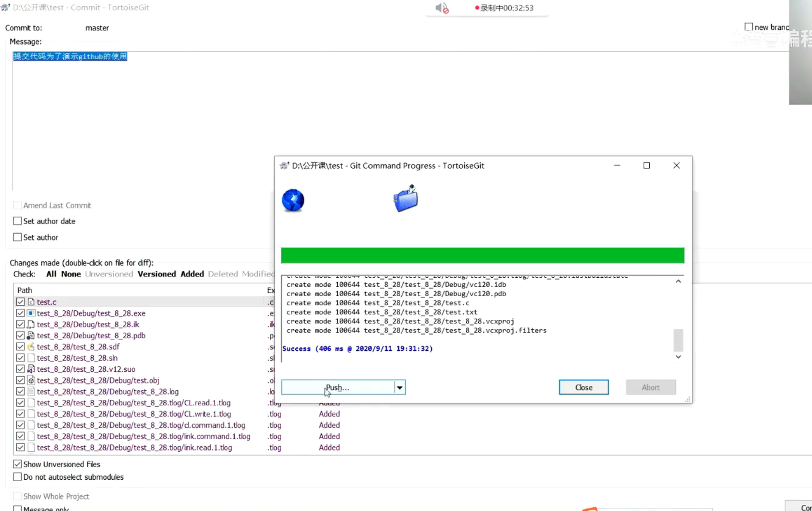This screenshot has height=511, width=812.
Task: Click the blue folder icon in the progress dialog
Action: 406,198
